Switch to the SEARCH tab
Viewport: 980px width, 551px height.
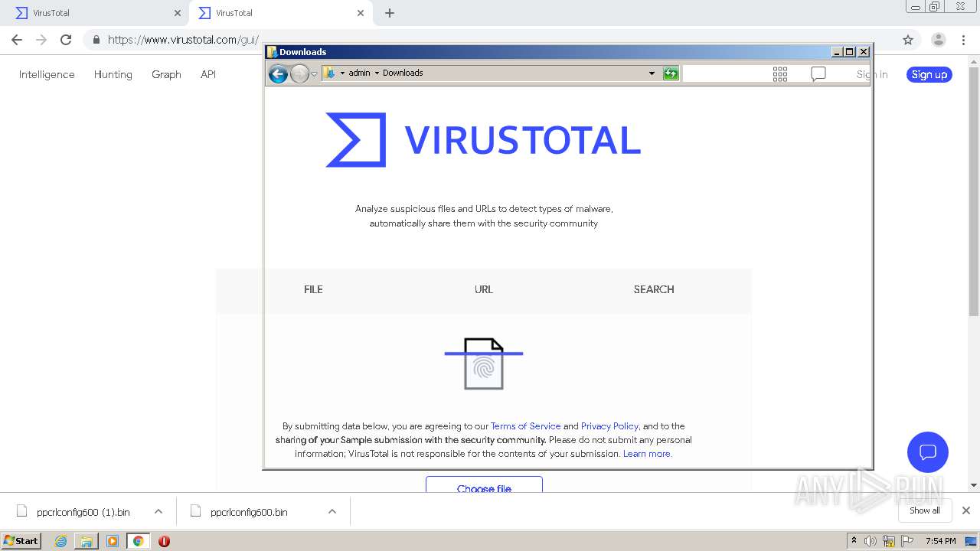[x=654, y=289]
